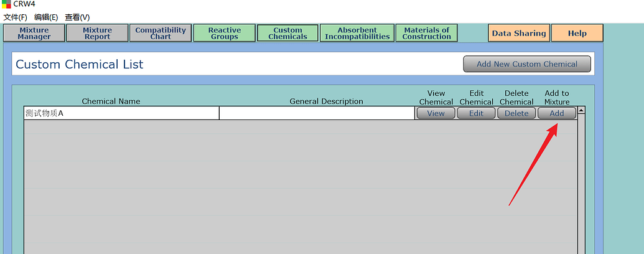Open the Absorbent Incompatibilities tab
This screenshot has height=254, width=644.
[357, 34]
